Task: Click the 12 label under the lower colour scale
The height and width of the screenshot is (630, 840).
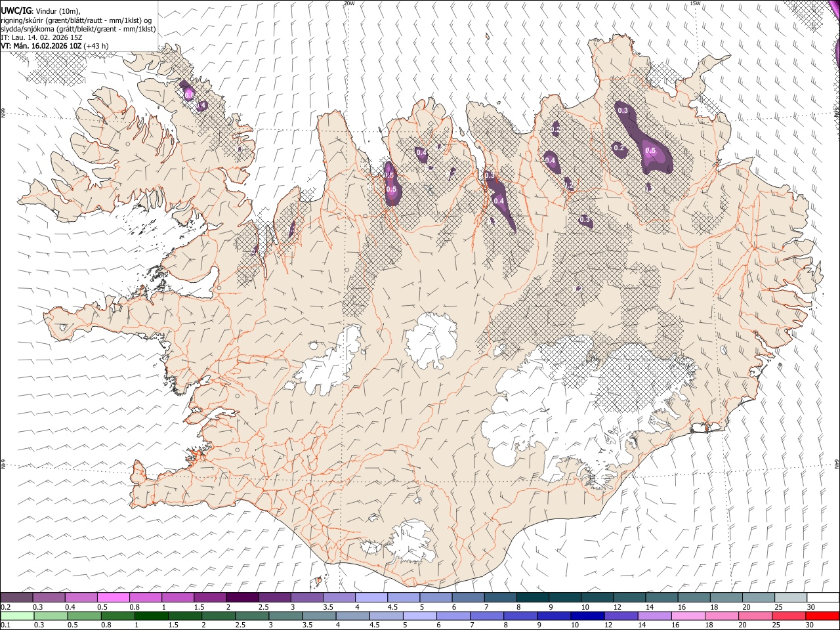Action: tap(609, 625)
